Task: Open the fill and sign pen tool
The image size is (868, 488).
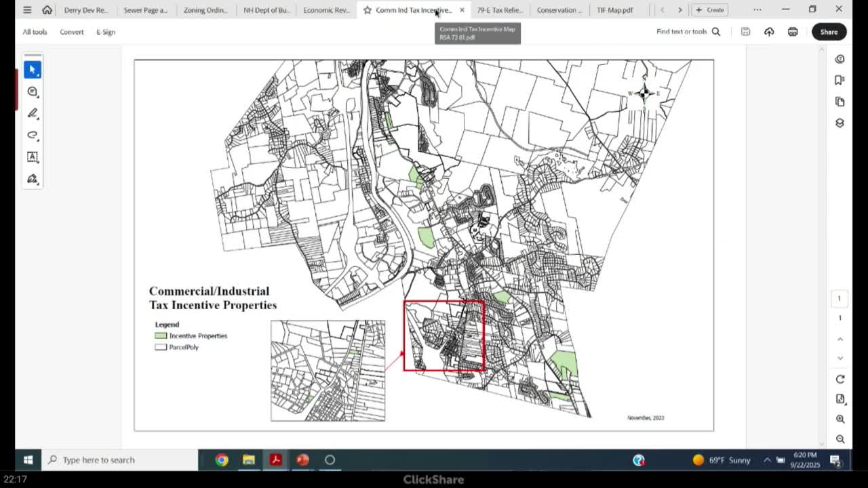Action: click(x=32, y=179)
